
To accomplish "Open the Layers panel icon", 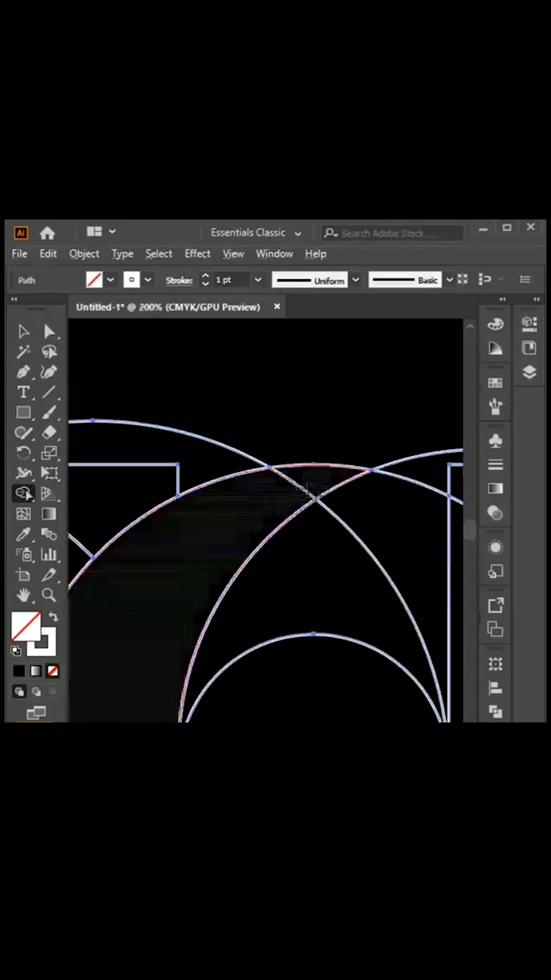I will pos(529,372).
